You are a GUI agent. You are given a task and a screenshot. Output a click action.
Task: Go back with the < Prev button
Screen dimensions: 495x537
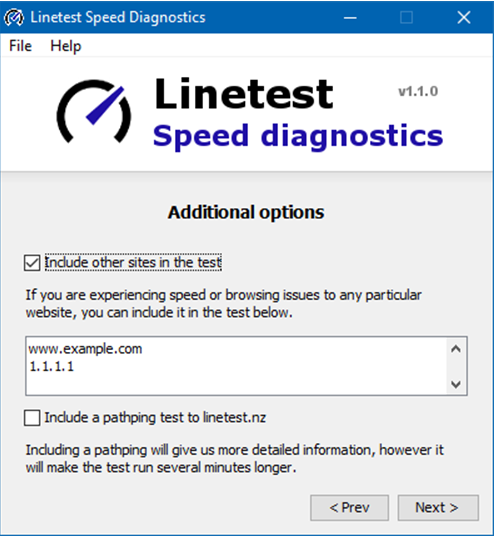349,508
